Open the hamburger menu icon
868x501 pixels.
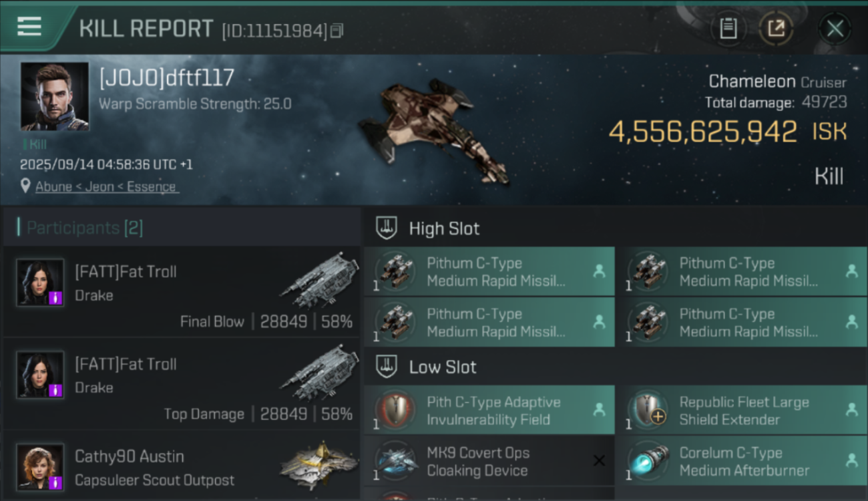point(29,27)
